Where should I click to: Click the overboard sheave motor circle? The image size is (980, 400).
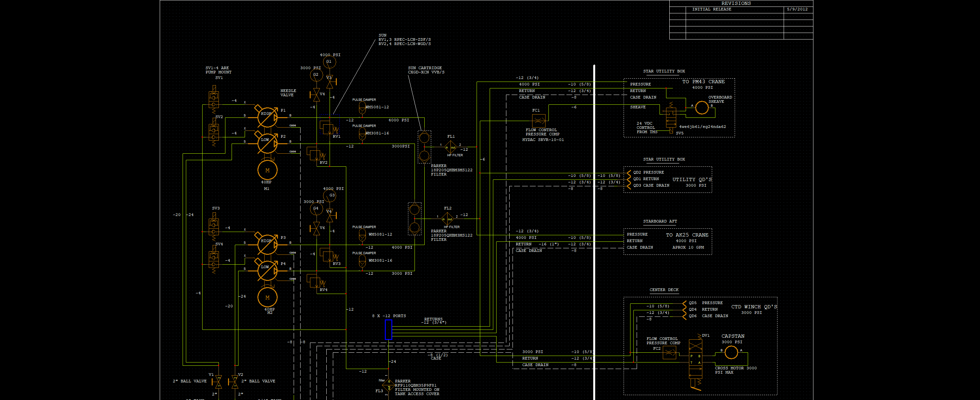click(x=702, y=108)
